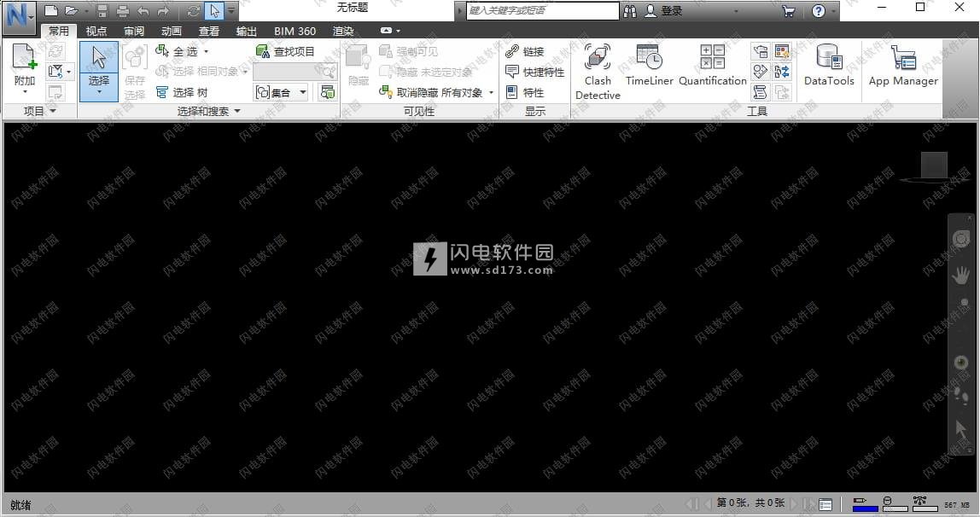Open the 取消隐藏 所有对象 dropdown arrow
The height and width of the screenshot is (517, 980).
[491, 92]
